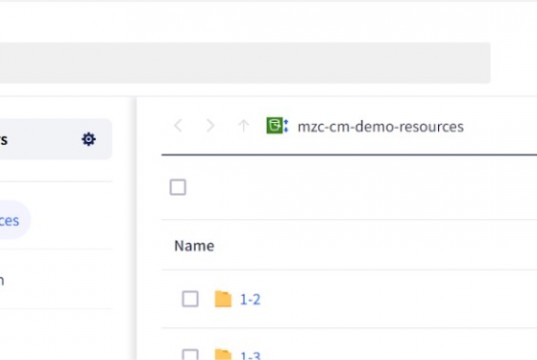
Task: Select the highlighted sidebar item ending "ces"
Action: (x=14, y=220)
